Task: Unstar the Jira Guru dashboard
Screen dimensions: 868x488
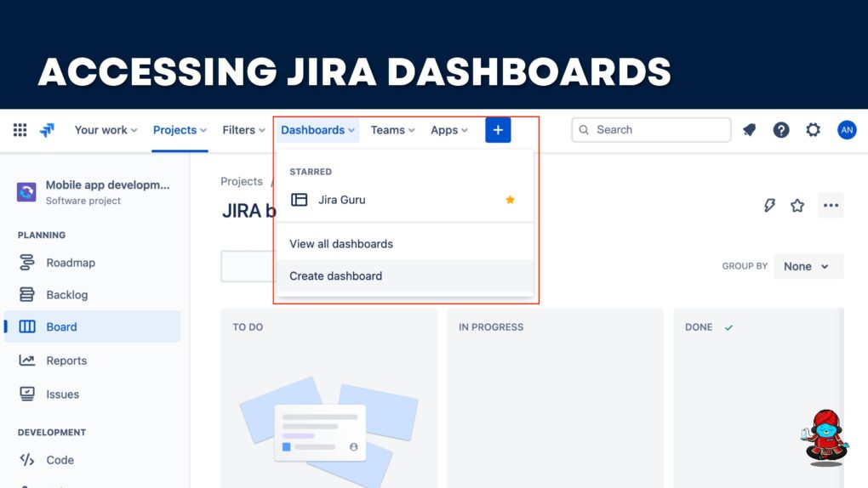Action: (510, 200)
